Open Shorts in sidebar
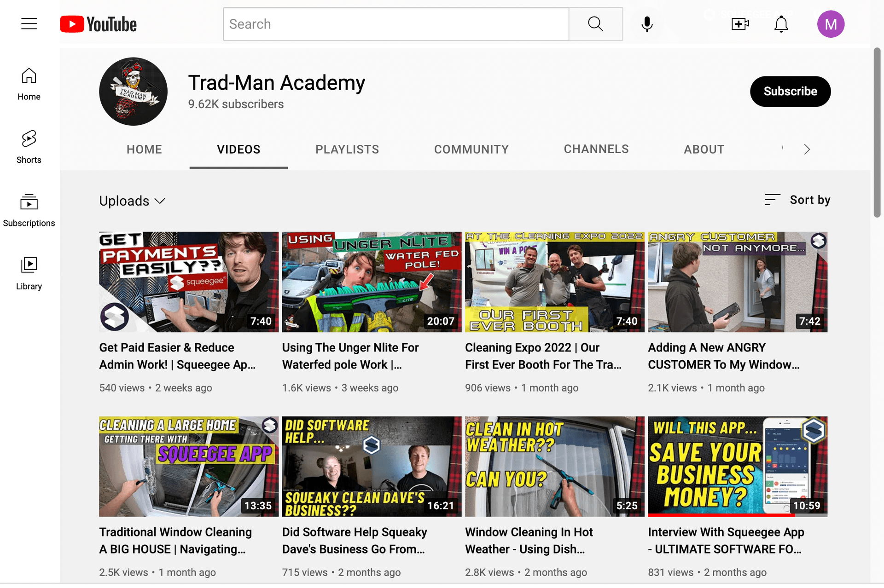 (29, 147)
